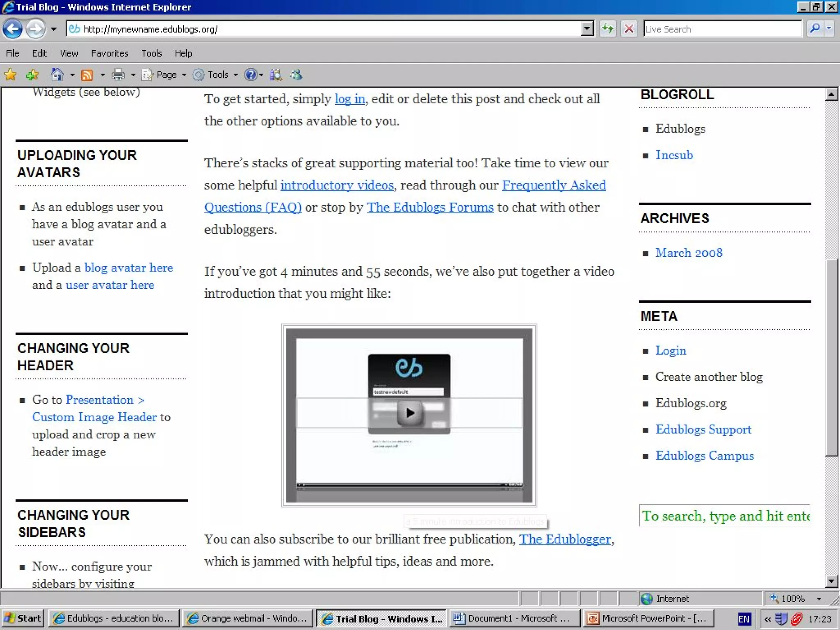
Task: Click the Home page icon
Action: tap(57, 75)
